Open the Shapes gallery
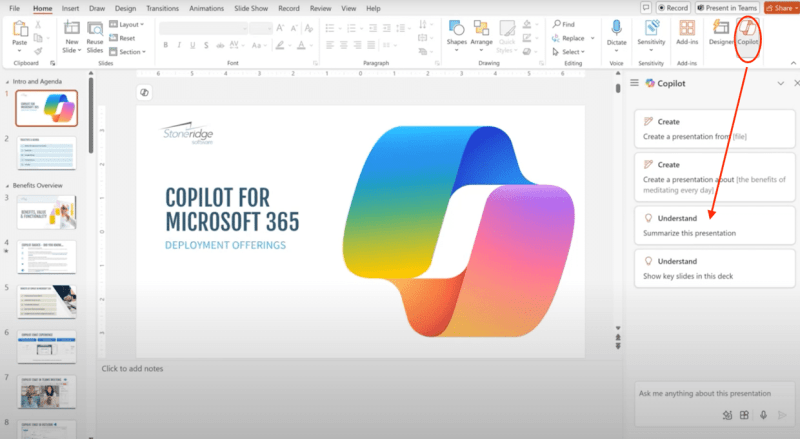Screen dimensions: 800x439 456,35
